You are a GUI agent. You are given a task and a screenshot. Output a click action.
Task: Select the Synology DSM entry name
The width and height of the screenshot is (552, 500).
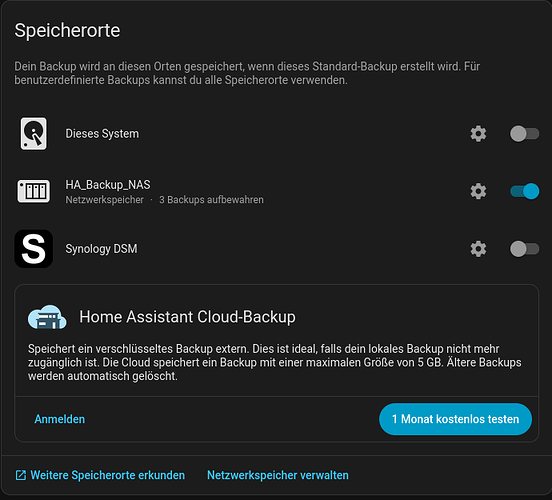pos(101,249)
